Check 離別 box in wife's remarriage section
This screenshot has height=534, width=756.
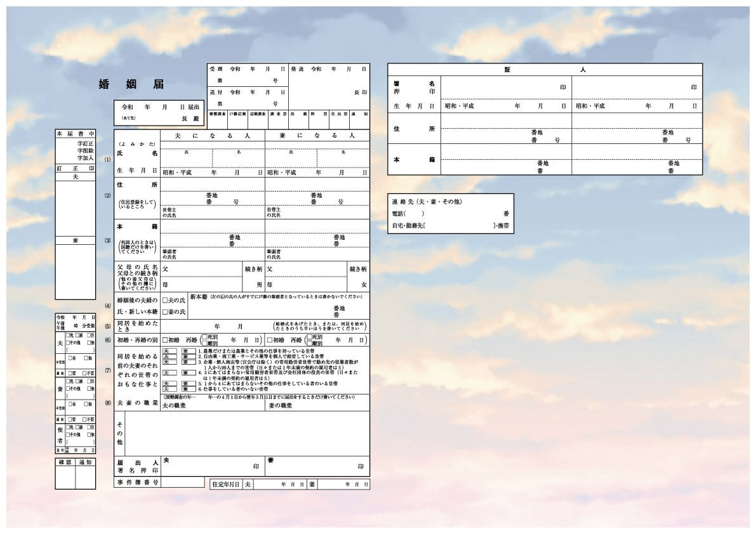(309, 343)
